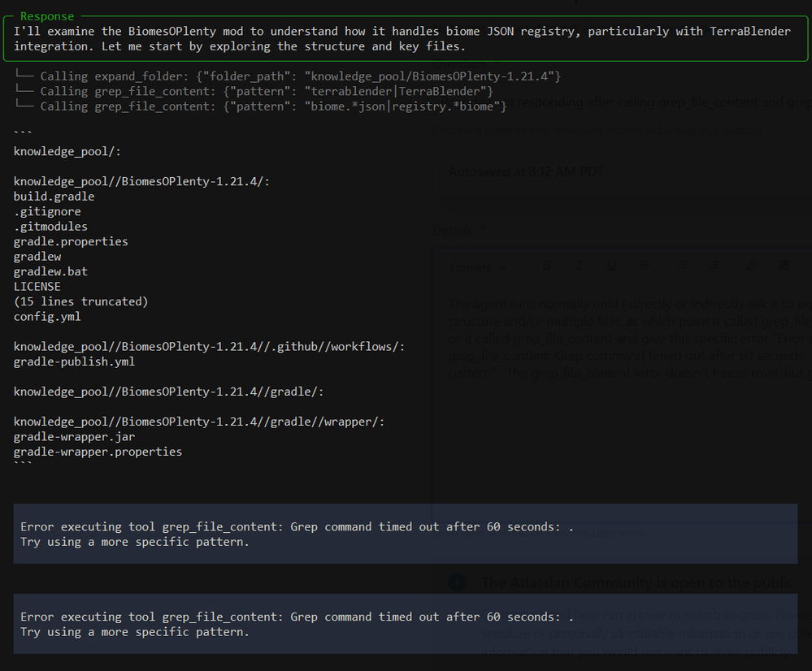Insert bulleted list in the background editor

pos(681,266)
